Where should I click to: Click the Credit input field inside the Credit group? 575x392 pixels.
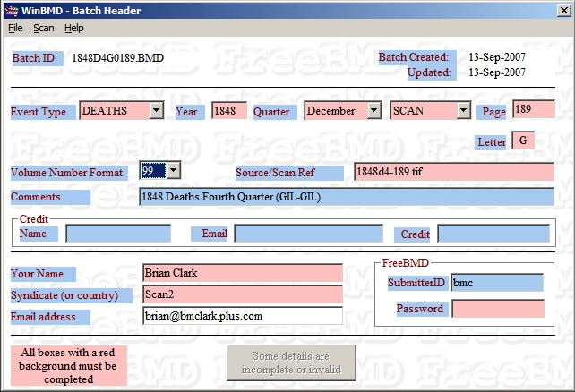(x=494, y=234)
